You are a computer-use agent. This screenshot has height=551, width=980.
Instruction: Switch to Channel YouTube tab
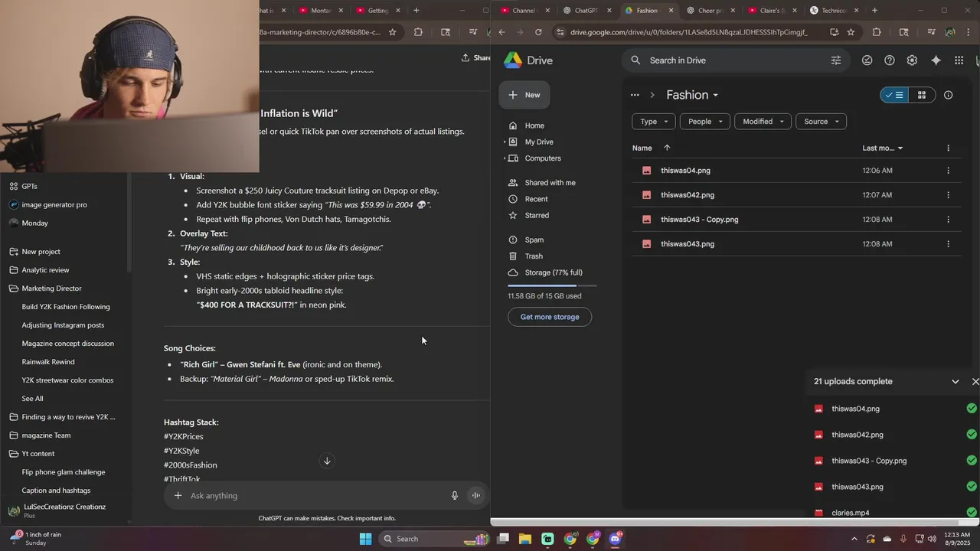point(526,11)
